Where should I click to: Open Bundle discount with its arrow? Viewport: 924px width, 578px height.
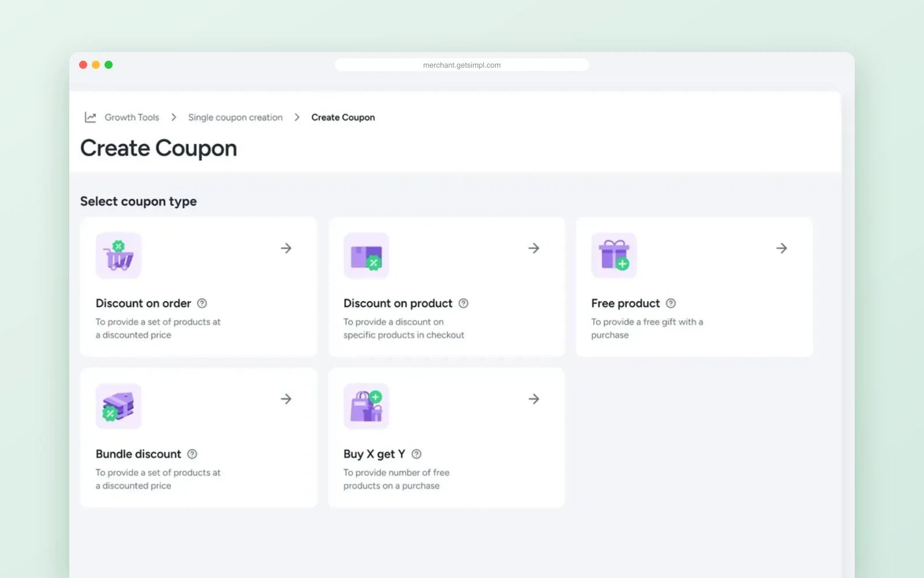click(x=286, y=399)
